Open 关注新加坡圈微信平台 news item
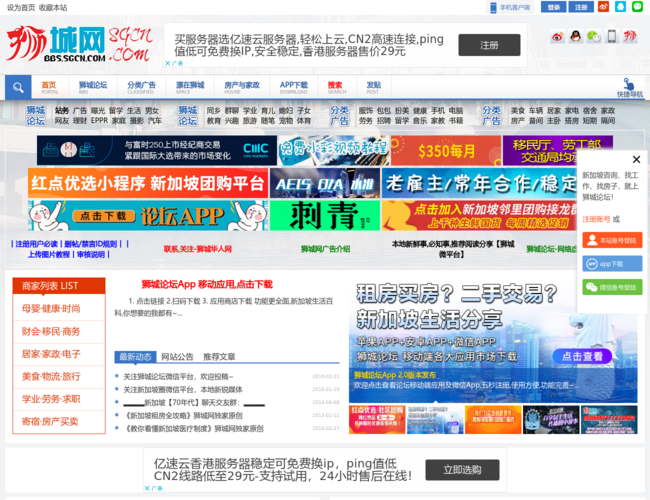The height and width of the screenshot is (500, 650). pyautogui.click(x=183, y=389)
